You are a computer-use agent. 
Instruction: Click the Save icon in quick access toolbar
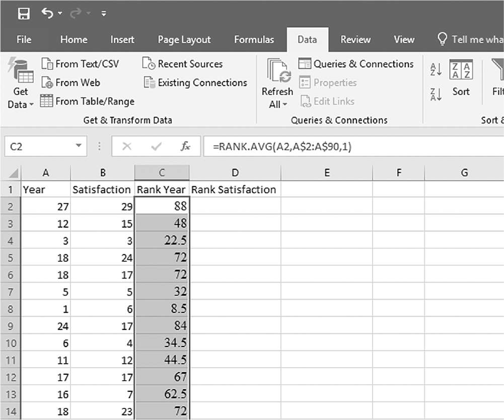24,14
